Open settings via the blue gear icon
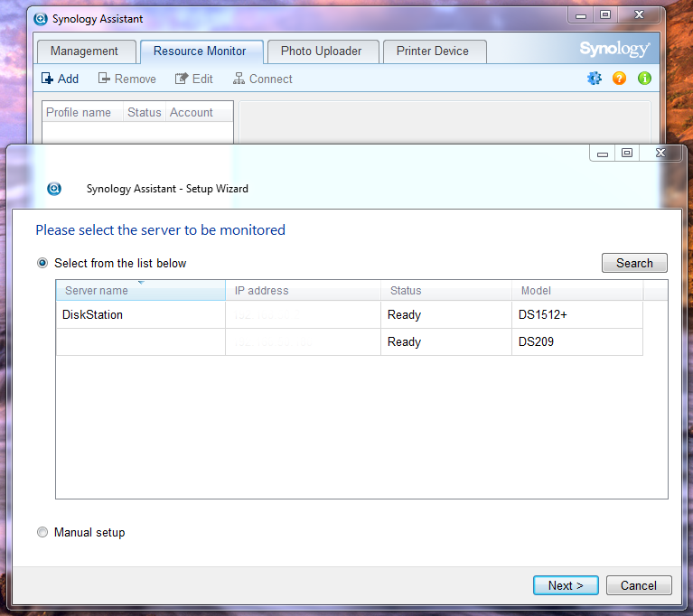The image size is (693, 616). (x=595, y=79)
